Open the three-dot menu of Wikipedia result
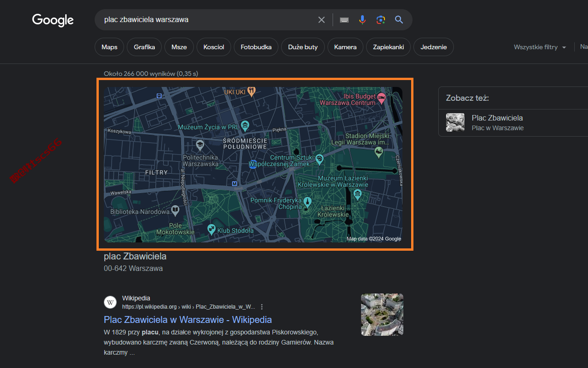The height and width of the screenshot is (368, 588). [x=262, y=307]
